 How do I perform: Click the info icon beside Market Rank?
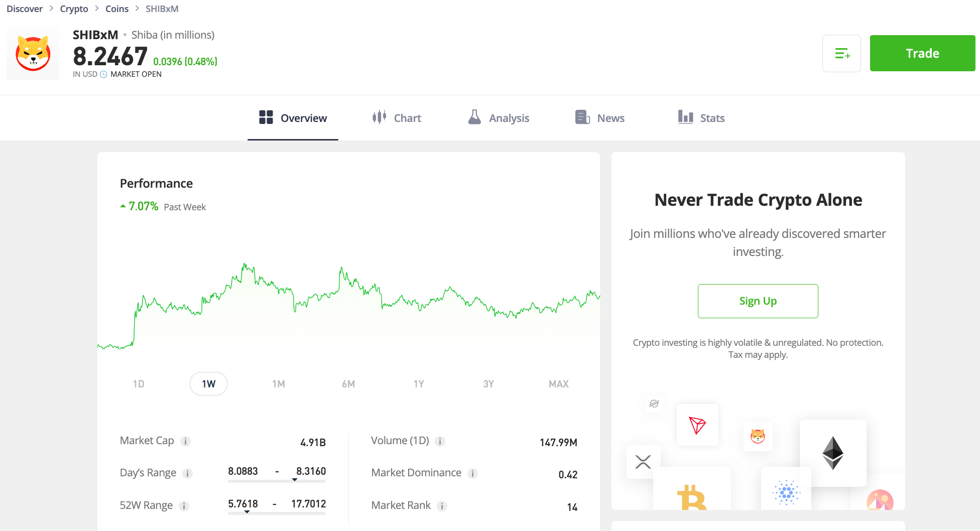tap(442, 506)
